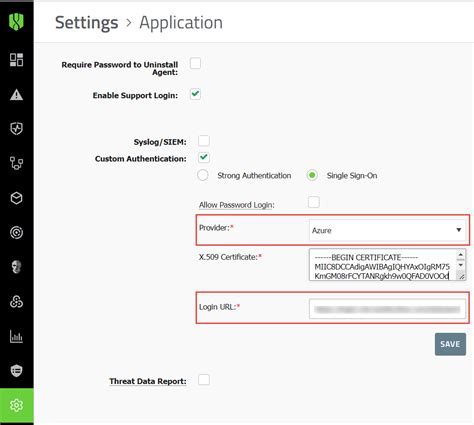
Task: Uncheck Custom Authentication checkbox
Action: 204,157
